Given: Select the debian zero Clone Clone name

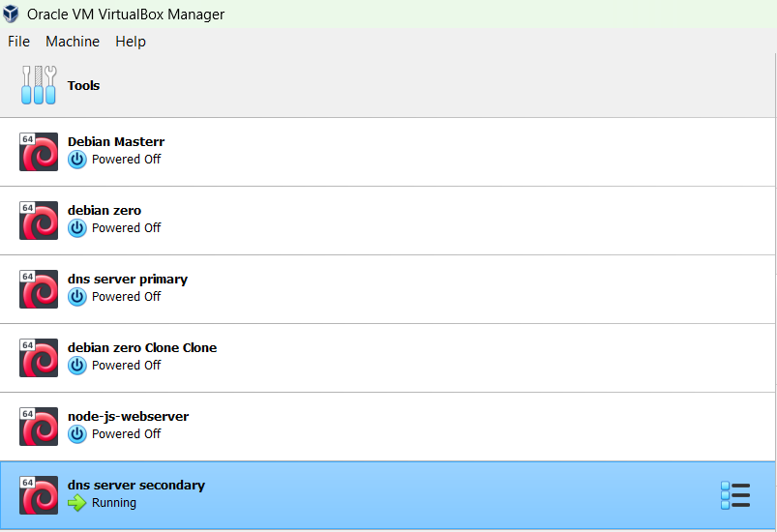Looking at the screenshot, I should 142,347.
